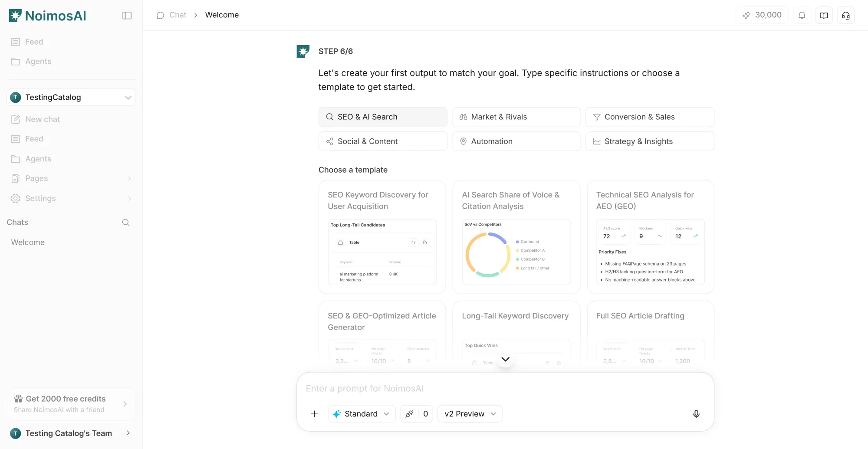Click the headset support icon
Screen dimensions: 868x449
click(846, 16)
